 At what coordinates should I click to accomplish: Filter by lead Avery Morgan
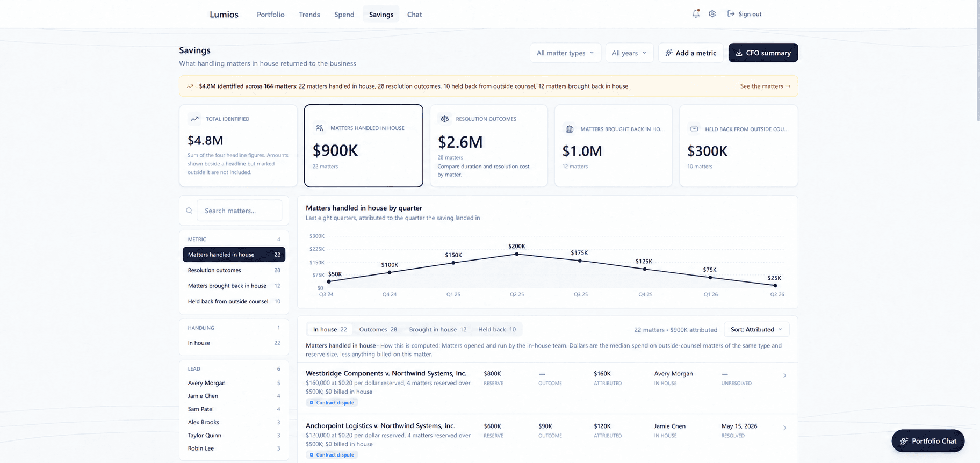click(x=234, y=383)
